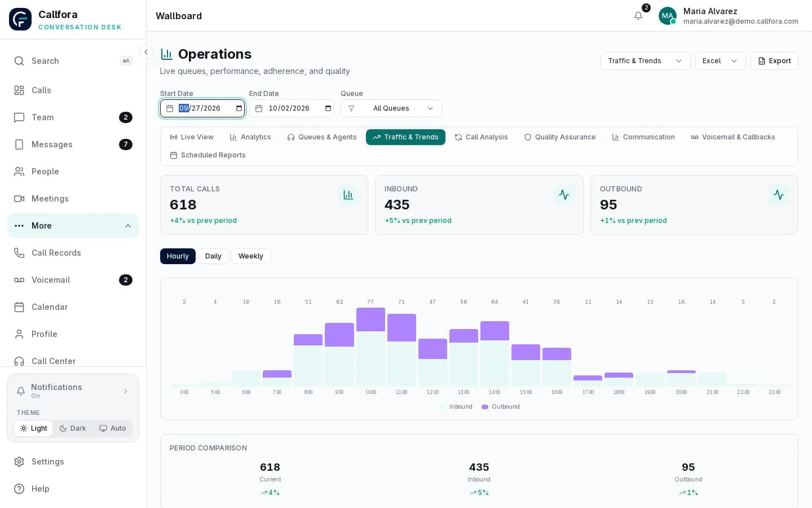Go to Team in sidebar
This screenshot has width=812, height=508.
[73, 117]
